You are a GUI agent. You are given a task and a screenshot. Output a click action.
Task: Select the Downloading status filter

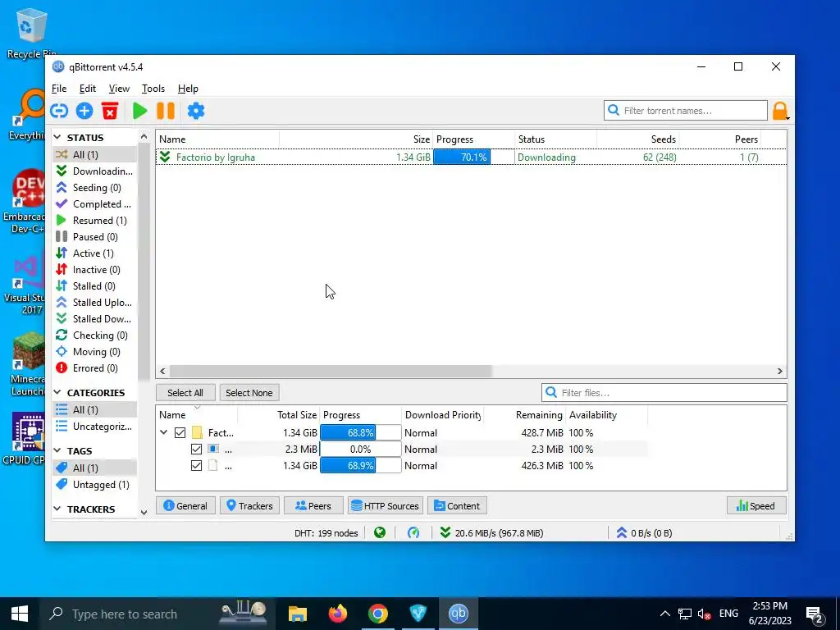pyautogui.click(x=94, y=171)
